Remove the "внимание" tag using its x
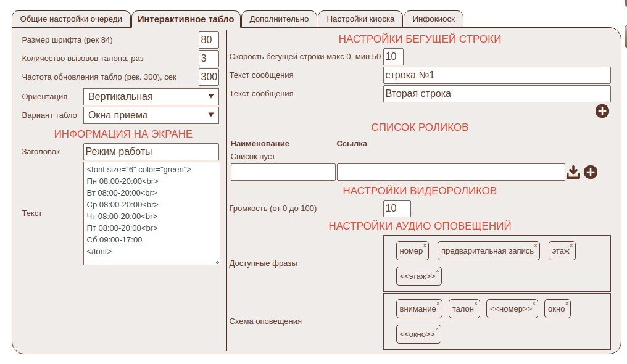Screen dimensions: 627x364 438,304
